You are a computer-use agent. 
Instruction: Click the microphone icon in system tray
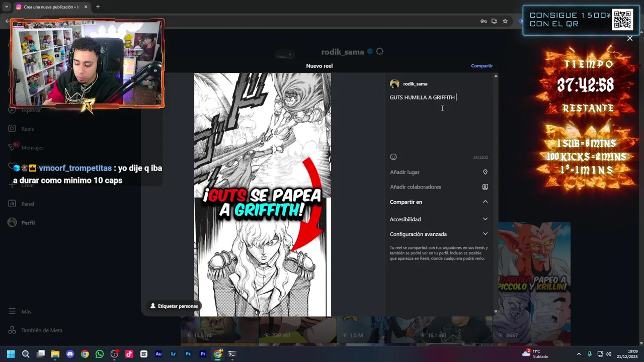click(590, 354)
